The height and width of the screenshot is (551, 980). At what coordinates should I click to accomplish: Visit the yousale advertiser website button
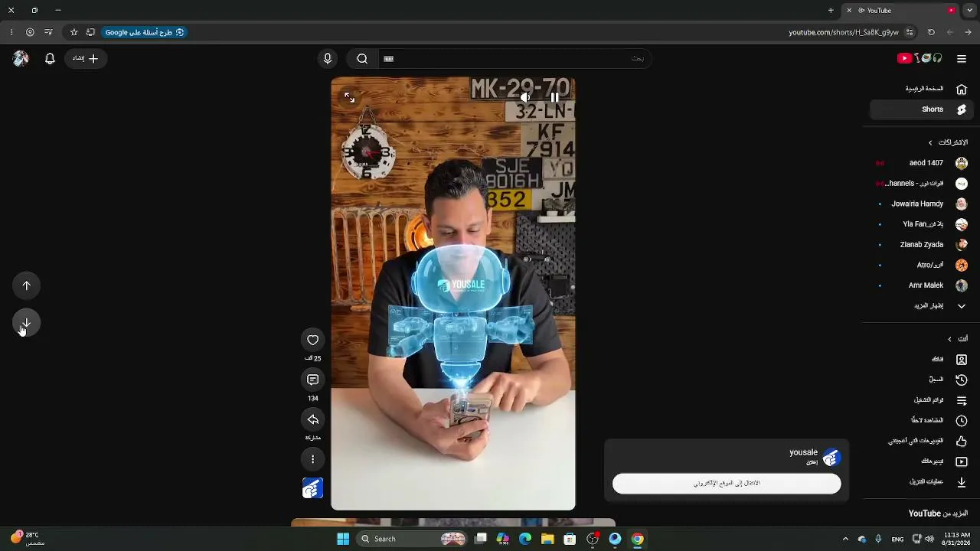[x=727, y=484]
